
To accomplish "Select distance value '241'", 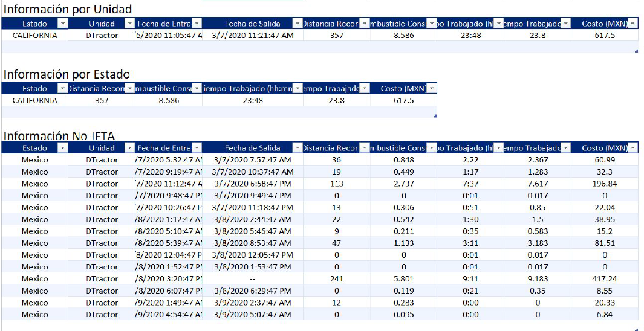I will pyautogui.click(x=337, y=278).
